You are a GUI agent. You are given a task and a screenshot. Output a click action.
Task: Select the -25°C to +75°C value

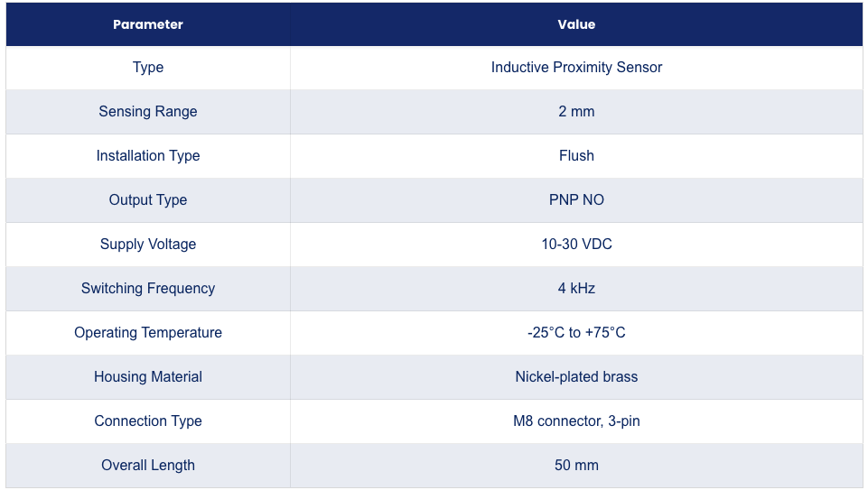[x=576, y=333]
